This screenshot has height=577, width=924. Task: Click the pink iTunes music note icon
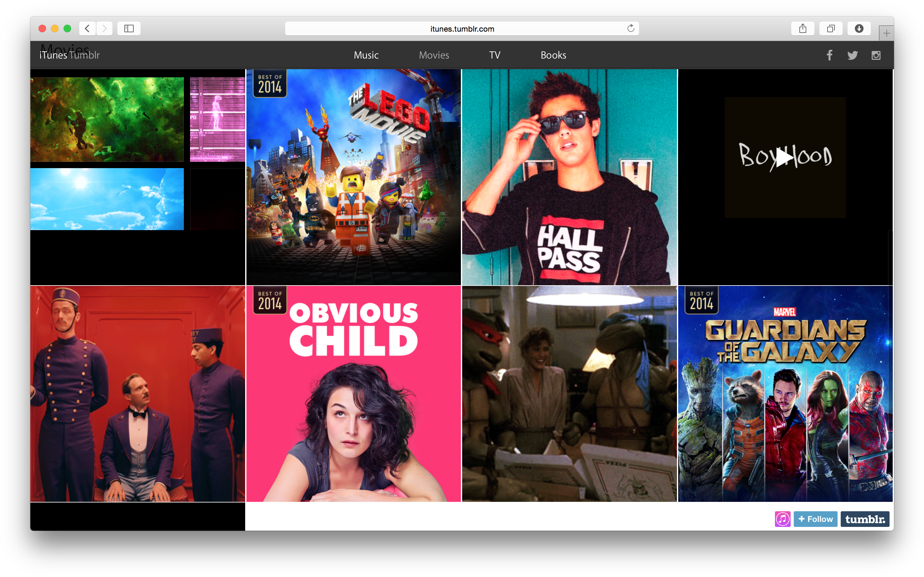pos(782,519)
